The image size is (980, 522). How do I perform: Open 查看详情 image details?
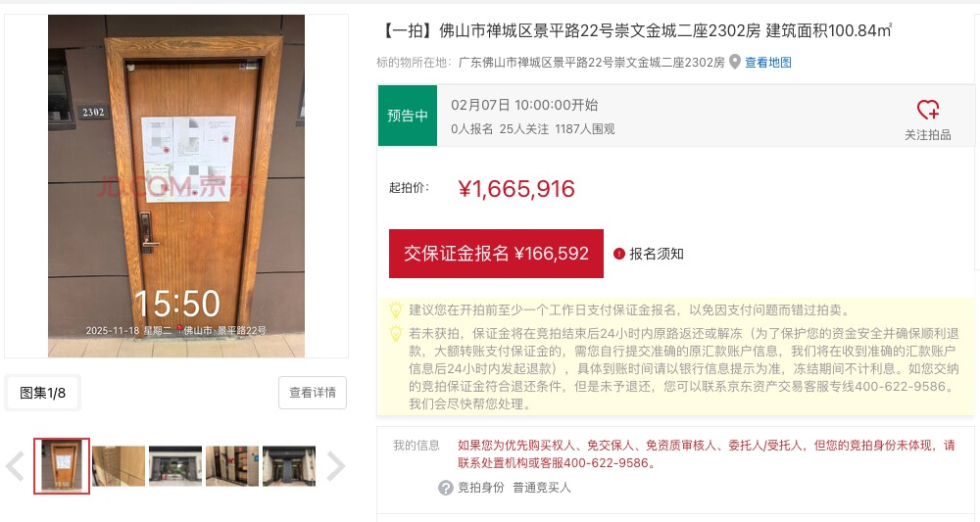[313, 393]
